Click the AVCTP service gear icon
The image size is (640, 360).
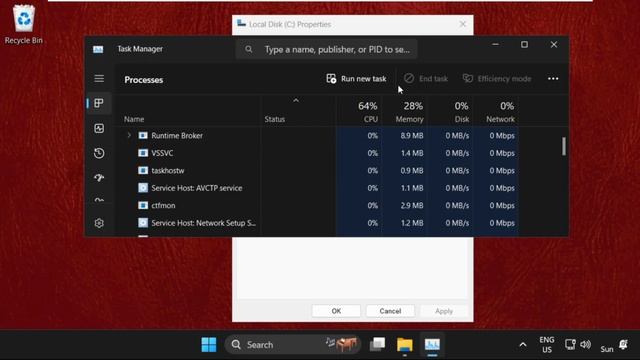[x=143, y=188]
